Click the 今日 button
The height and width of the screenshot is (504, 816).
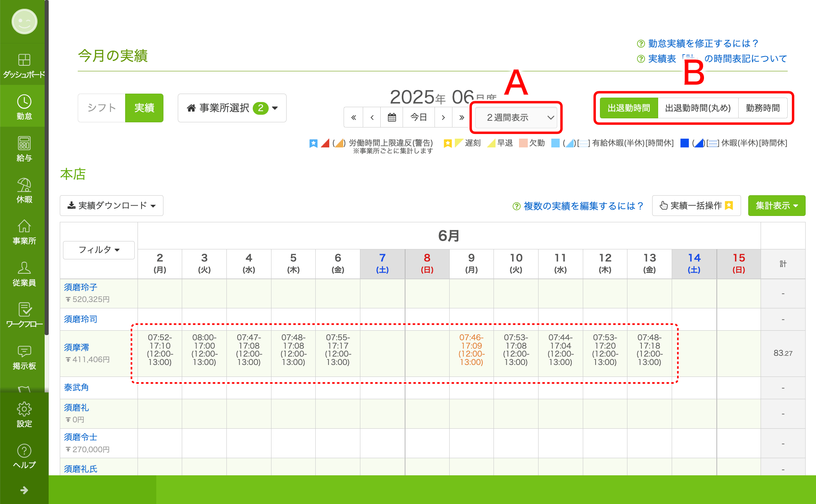pos(419,117)
